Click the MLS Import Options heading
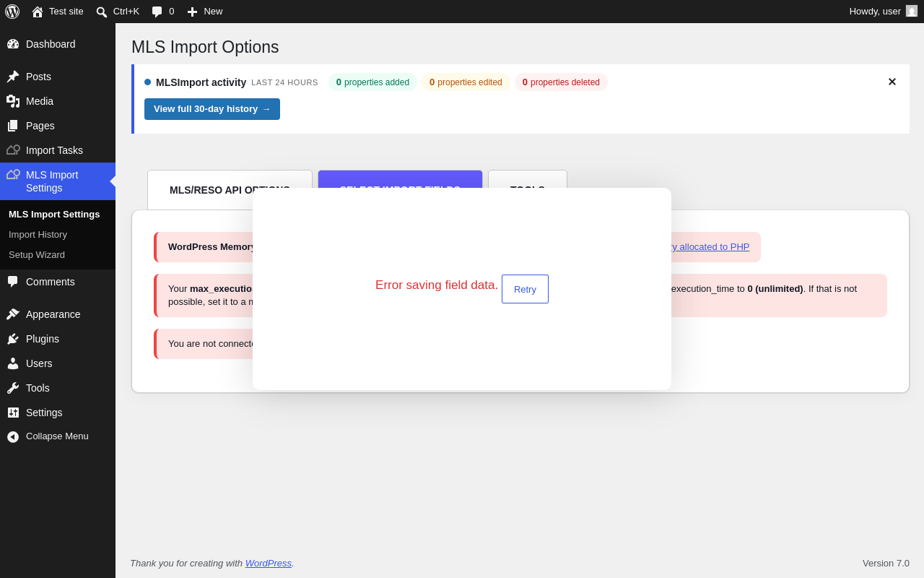The height and width of the screenshot is (578, 924). coord(205,47)
